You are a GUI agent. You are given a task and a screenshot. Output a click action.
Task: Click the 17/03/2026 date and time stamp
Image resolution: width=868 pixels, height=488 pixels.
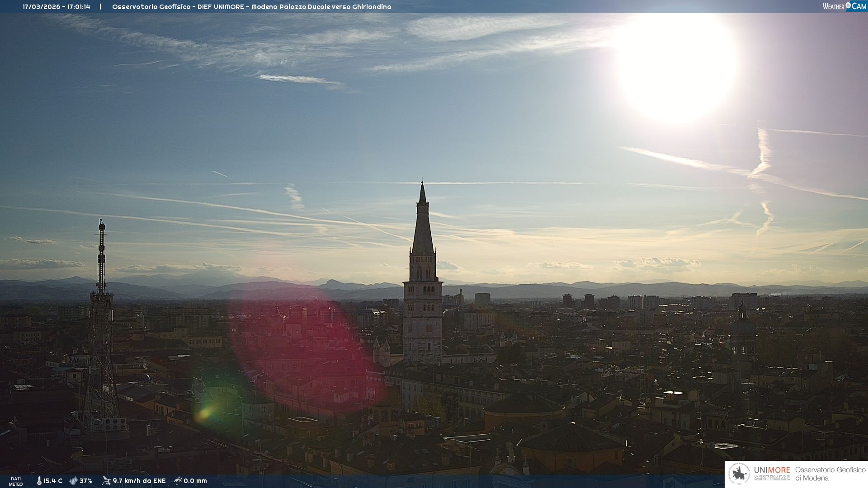[57, 7]
